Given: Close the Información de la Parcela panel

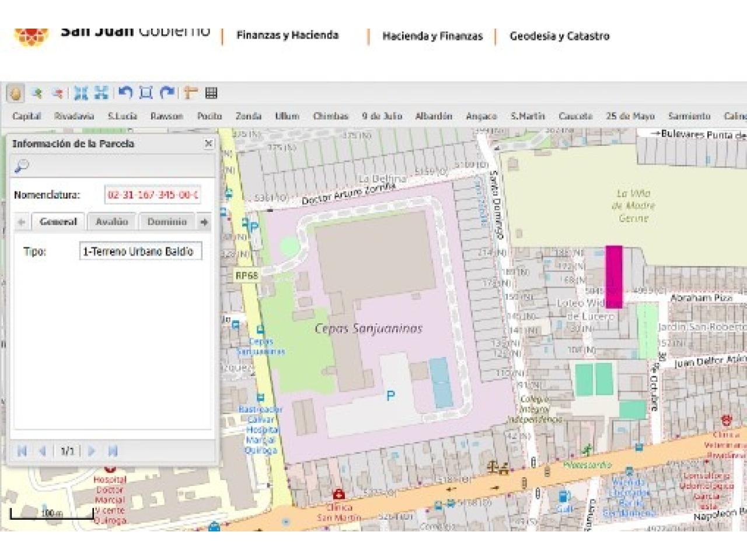Looking at the screenshot, I should click(209, 143).
